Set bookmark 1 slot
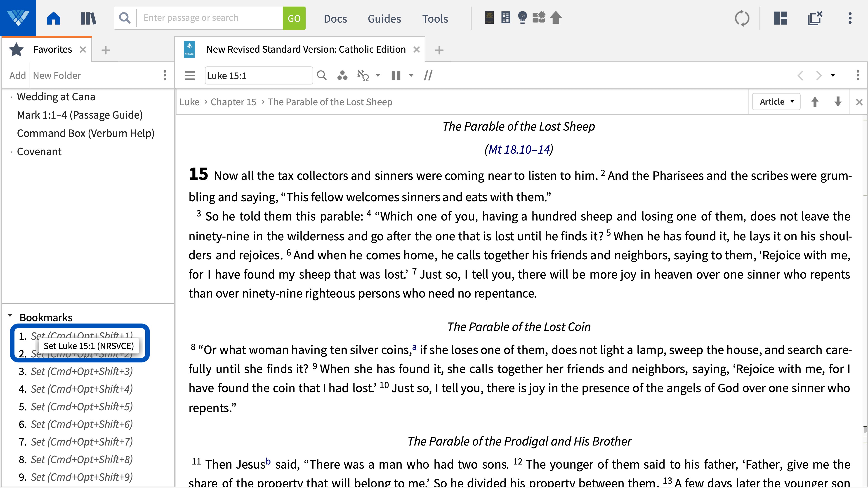The height and width of the screenshot is (488, 868). 82,335
